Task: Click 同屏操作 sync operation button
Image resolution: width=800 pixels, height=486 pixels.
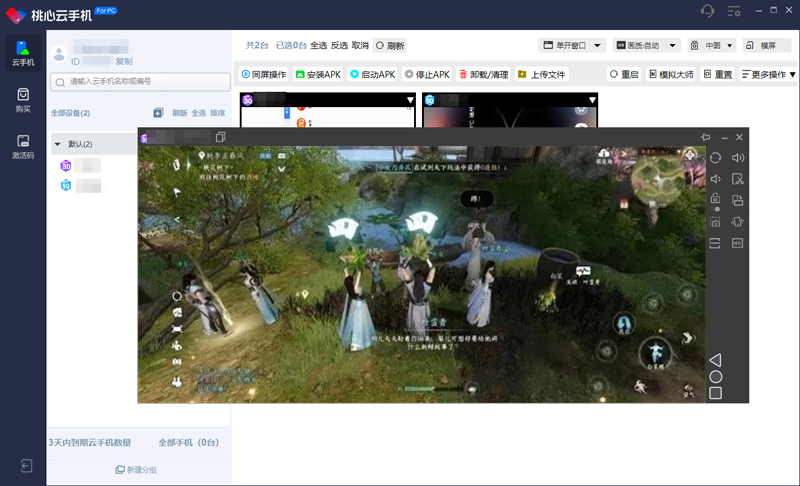Action: coord(264,74)
